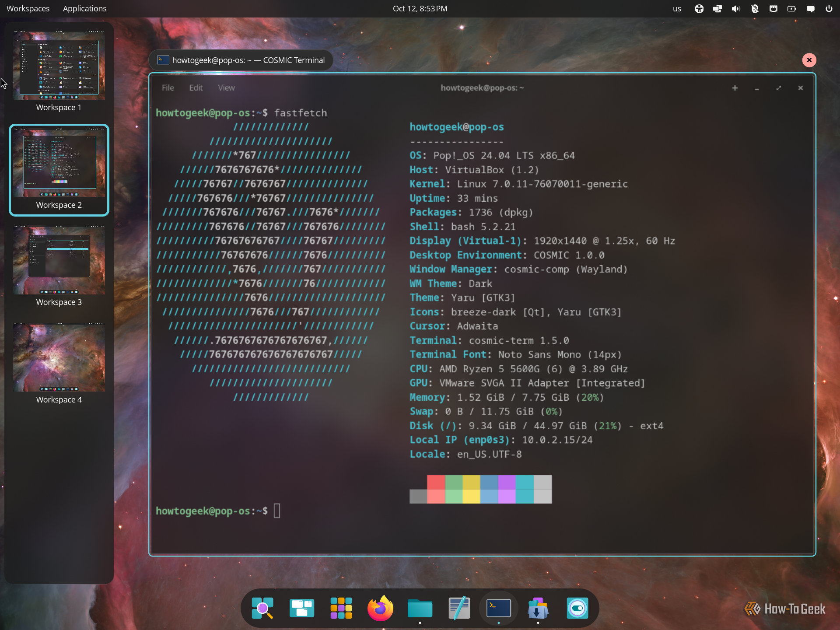
Task: Open the Bluetooth applet in top panel
Action: pos(755,9)
